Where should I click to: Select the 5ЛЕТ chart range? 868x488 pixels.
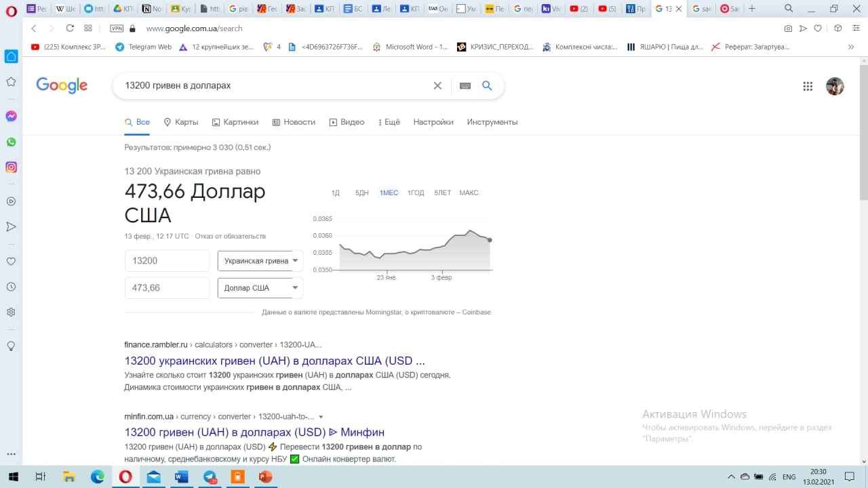(x=443, y=193)
